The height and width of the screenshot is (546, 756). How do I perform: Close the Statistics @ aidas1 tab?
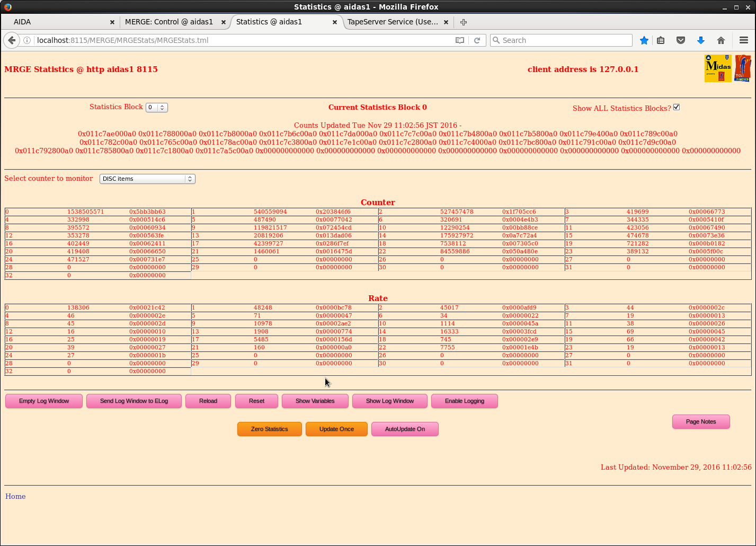pyautogui.click(x=335, y=22)
